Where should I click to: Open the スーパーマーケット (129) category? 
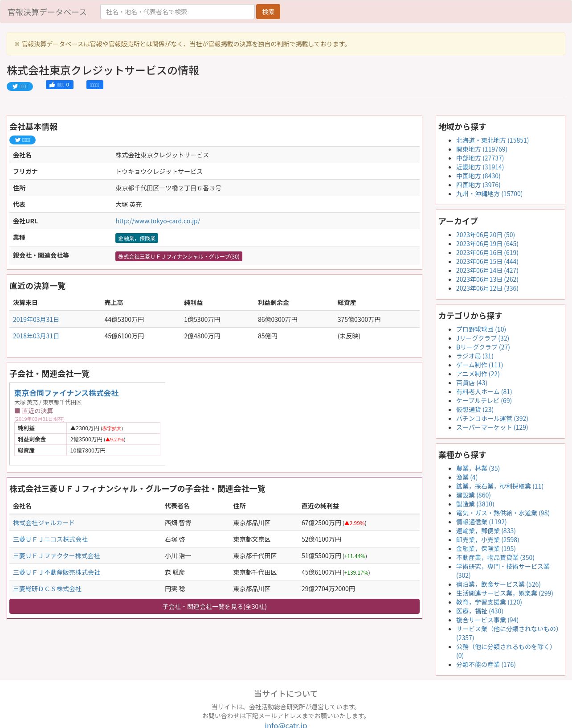[x=492, y=428]
